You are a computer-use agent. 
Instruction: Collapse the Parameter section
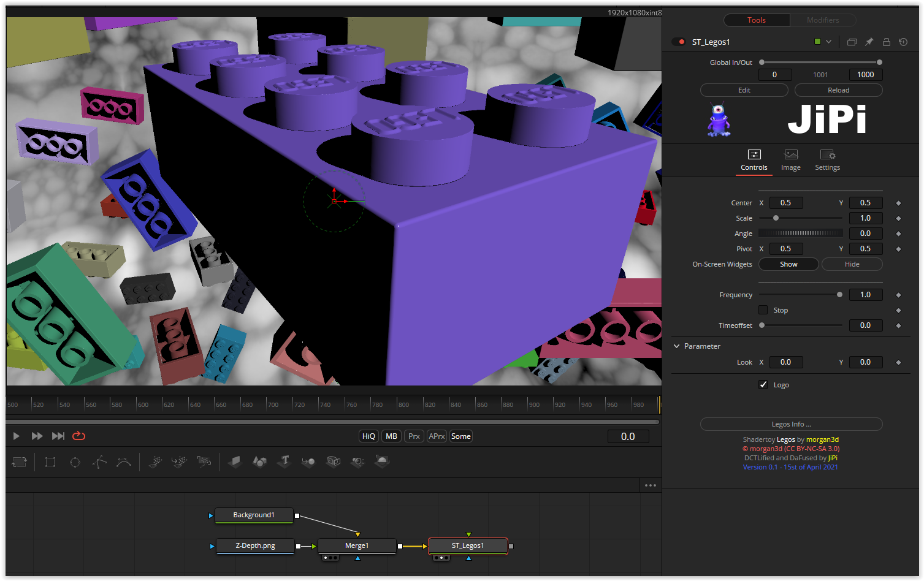coord(676,346)
